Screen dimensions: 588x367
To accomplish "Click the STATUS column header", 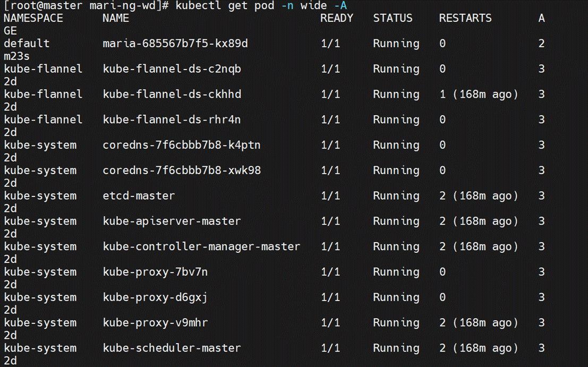I will coord(393,18).
